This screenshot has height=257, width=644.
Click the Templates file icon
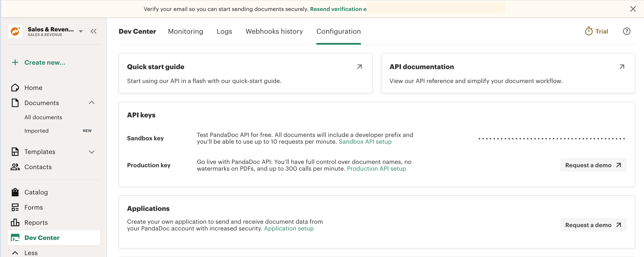coord(15,152)
